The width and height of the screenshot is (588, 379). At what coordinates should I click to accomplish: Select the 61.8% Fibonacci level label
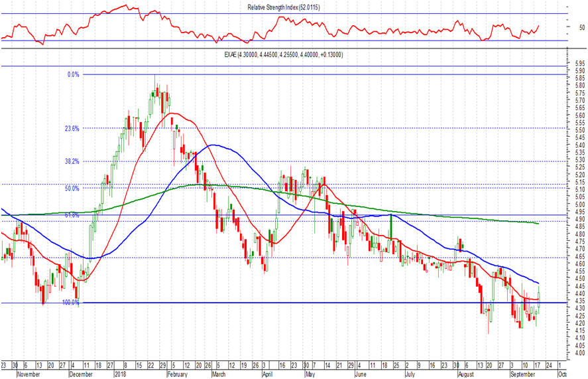(72, 215)
